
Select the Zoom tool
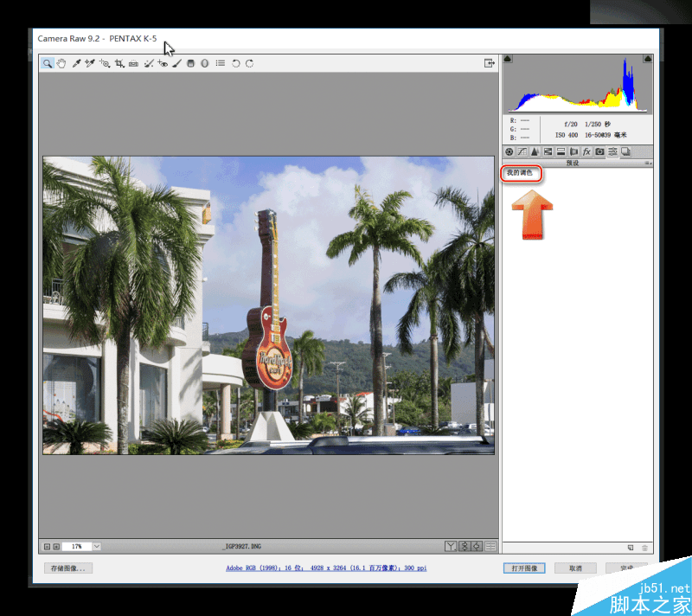click(47, 63)
